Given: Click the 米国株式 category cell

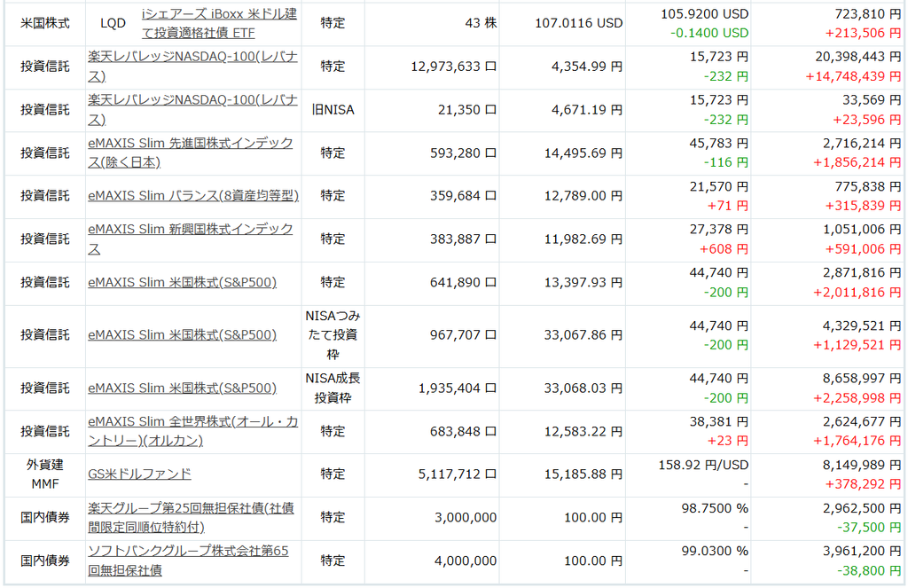Looking at the screenshot, I should click(x=45, y=23).
